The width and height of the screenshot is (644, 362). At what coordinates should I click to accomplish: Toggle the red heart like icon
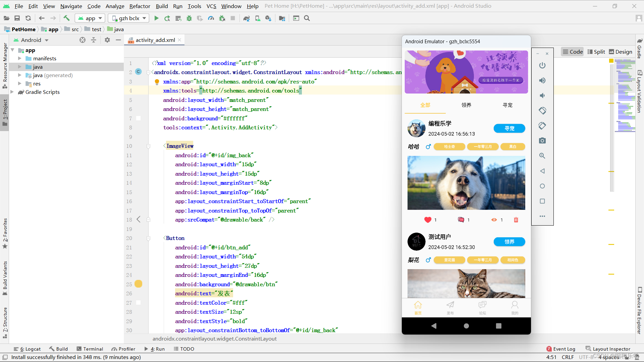(x=428, y=220)
